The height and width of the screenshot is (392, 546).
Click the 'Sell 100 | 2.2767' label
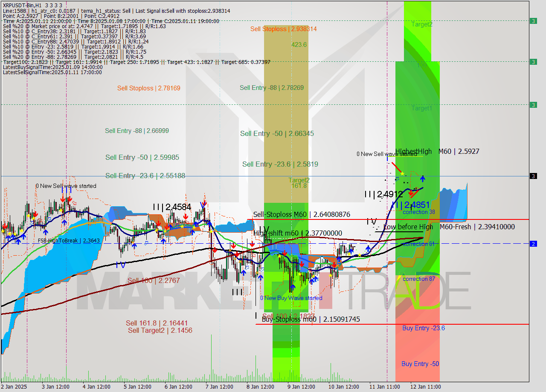coord(154,280)
